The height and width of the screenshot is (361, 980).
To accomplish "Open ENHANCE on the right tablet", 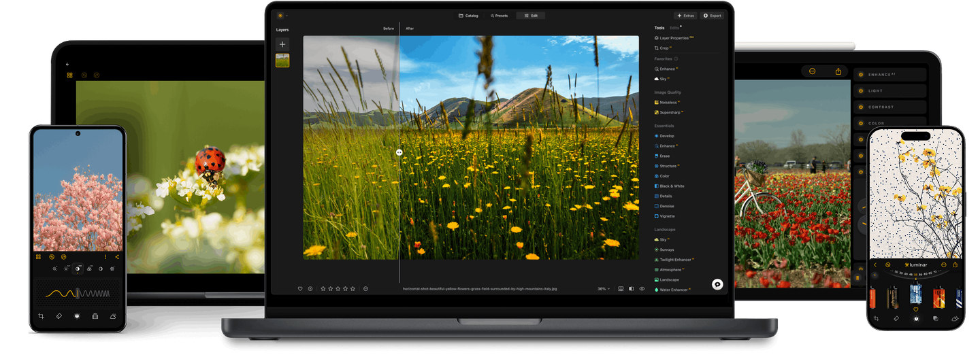I will [890, 74].
